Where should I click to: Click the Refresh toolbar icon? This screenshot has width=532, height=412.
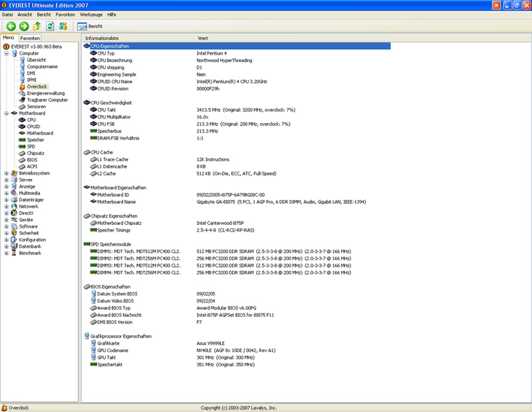coord(50,26)
